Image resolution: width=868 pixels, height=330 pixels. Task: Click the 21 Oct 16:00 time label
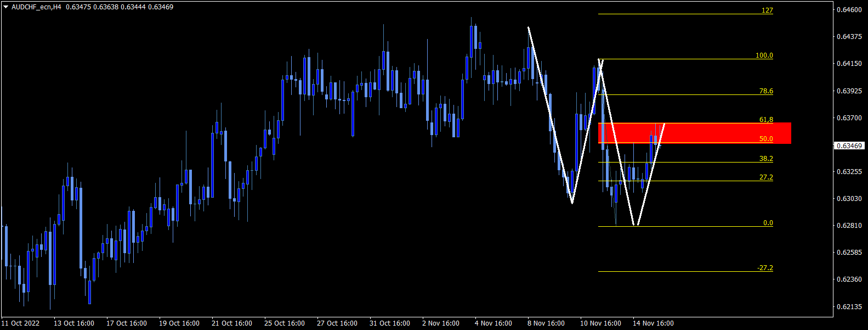pyautogui.click(x=232, y=323)
